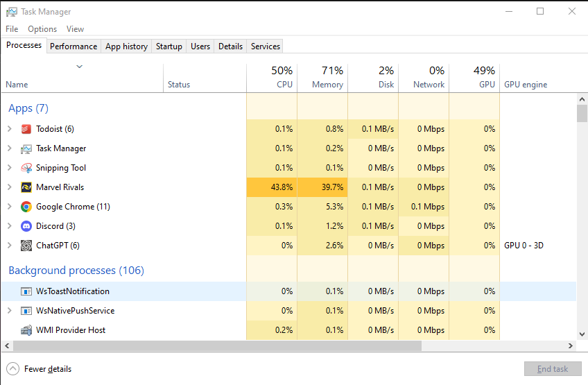Switch to the Startup tab
The width and height of the screenshot is (588, 385).
[168, 46]
